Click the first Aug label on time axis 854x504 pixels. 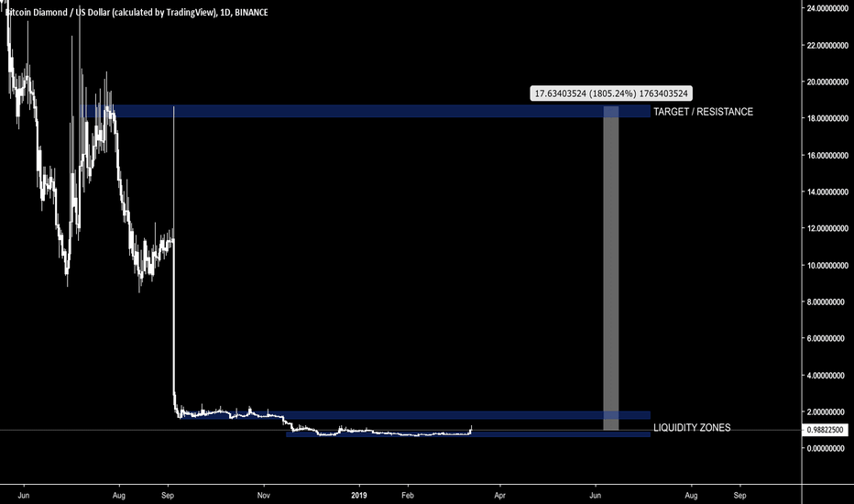119,495
